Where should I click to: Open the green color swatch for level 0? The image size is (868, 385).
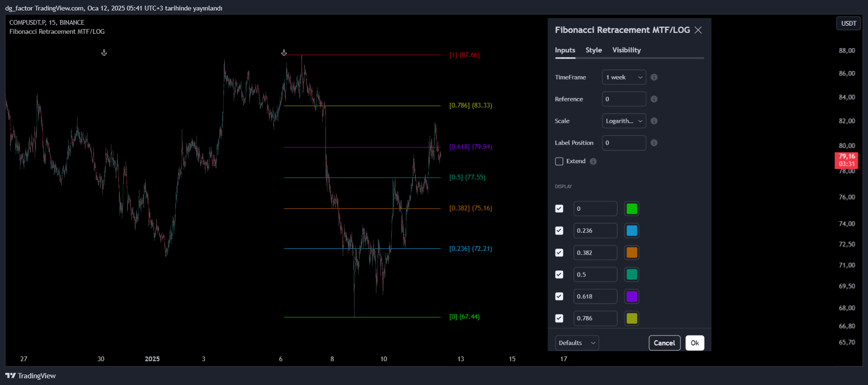pos(631,208)
